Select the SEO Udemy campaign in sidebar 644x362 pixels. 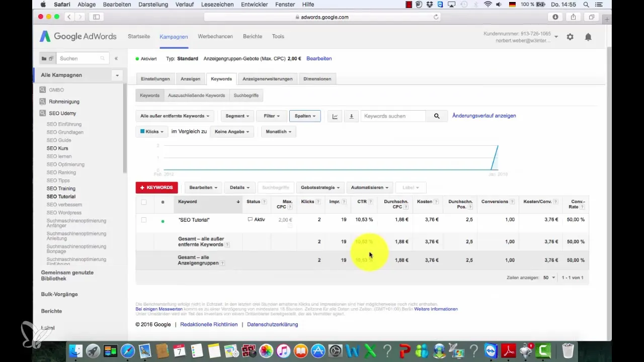point(62,114)
